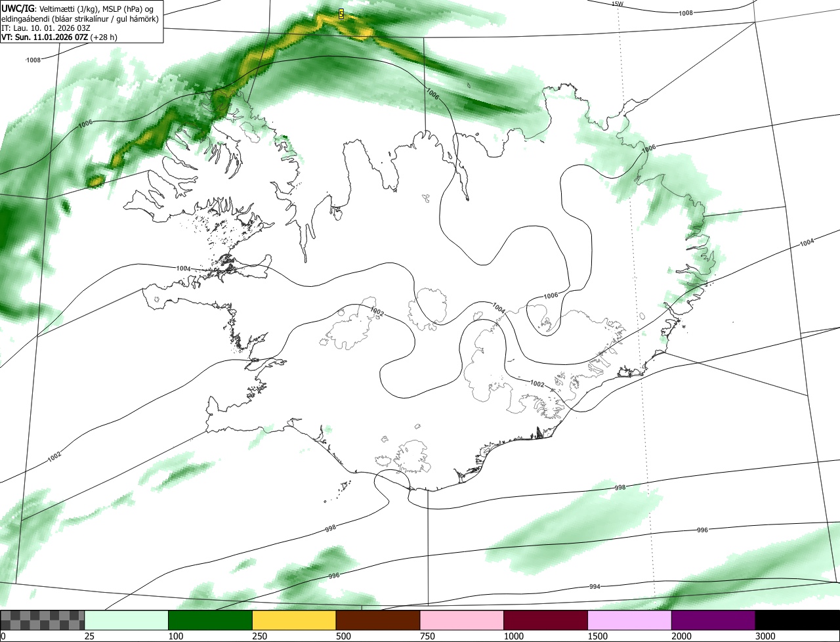The image size is (840, 642).
Task: Select the "eldingaábendi" title line
Action: (80, 19)
